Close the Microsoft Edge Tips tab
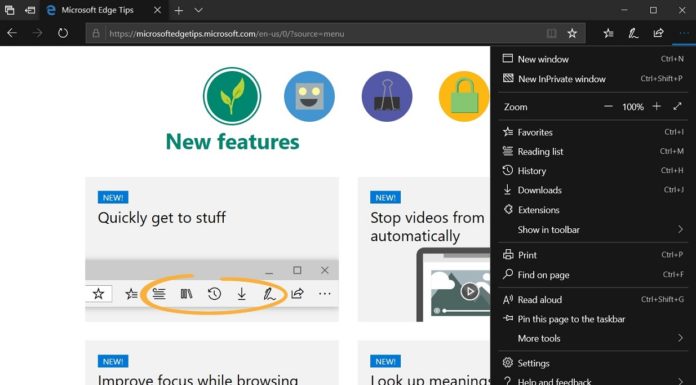 [x=157, y=10]
